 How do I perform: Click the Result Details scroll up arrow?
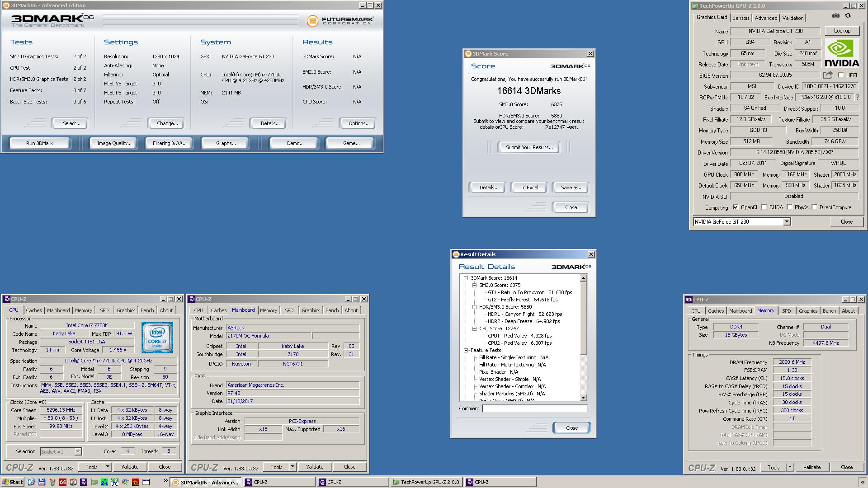pyautogui.click(x=583, y=278)
